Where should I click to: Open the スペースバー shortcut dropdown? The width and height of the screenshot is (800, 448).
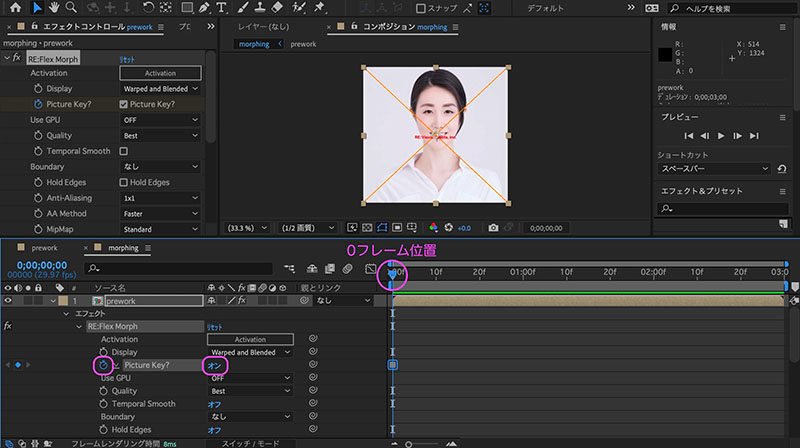[x=714, y=168]
